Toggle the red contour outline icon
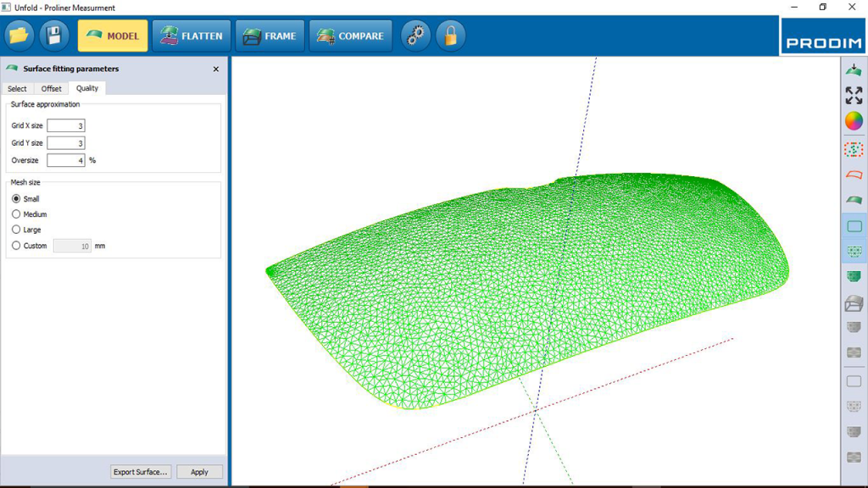The height and width of the screenshot is (488, 868). pos(854,175)
